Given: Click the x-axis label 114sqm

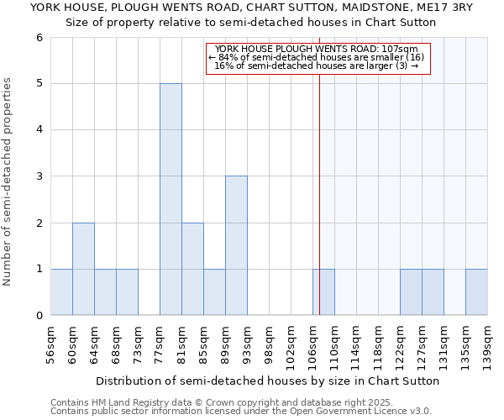Looking at the screenshot, I should (x=356, y=349).
